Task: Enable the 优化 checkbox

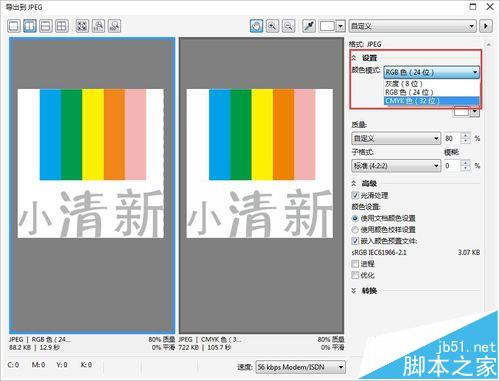Action: pos(355,275)
